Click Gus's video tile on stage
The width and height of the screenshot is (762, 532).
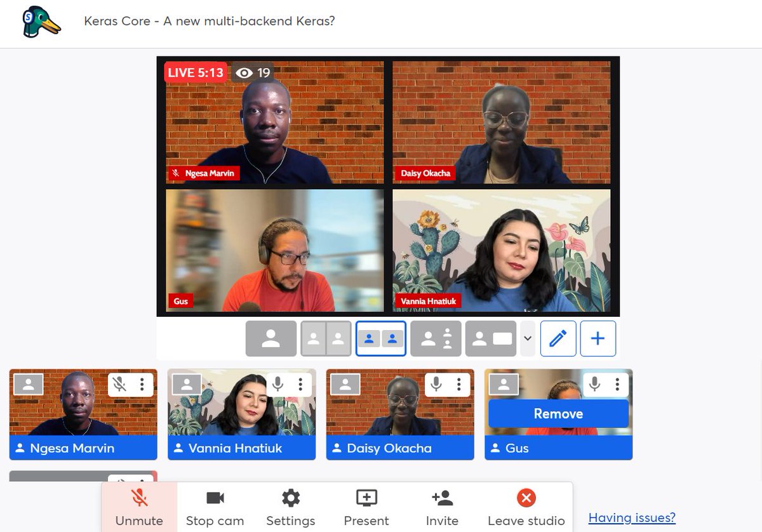(275, 250)
